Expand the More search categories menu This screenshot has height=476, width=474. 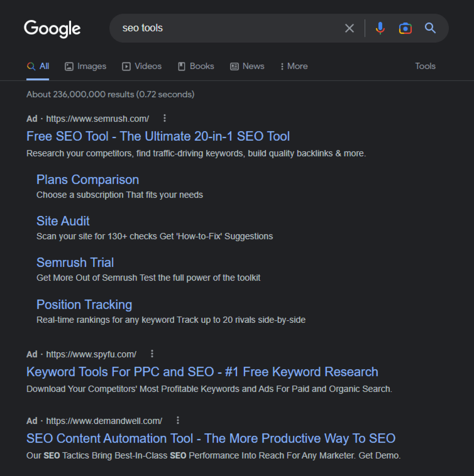(294, 66)
